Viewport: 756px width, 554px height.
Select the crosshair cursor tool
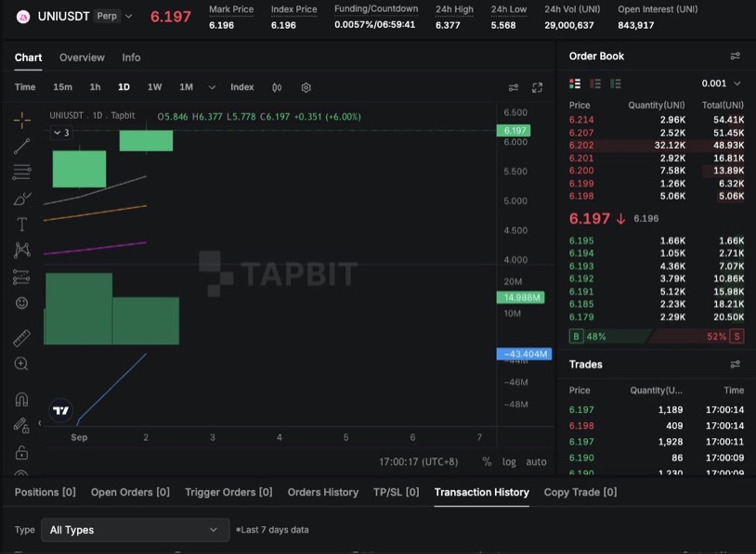21,120
